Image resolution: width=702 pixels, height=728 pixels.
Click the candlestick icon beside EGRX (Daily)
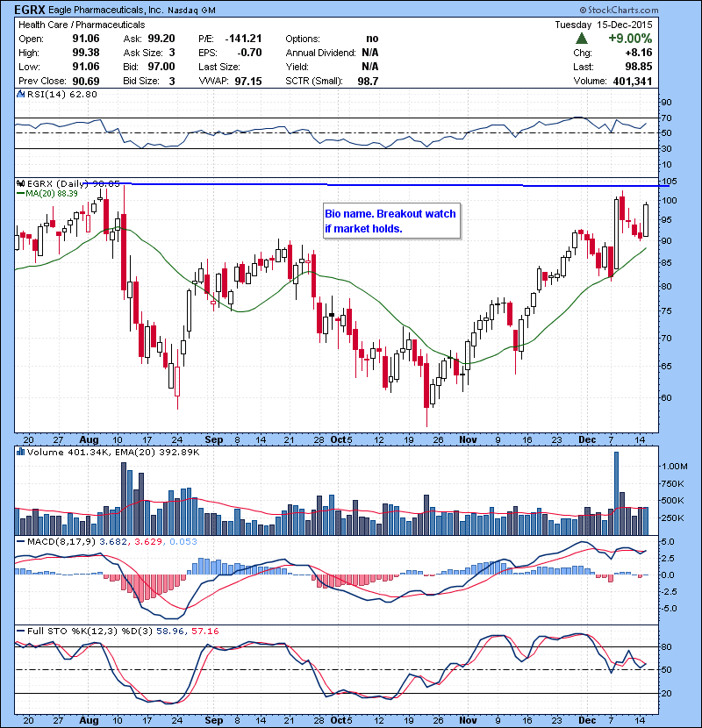(x=20, y=183)
